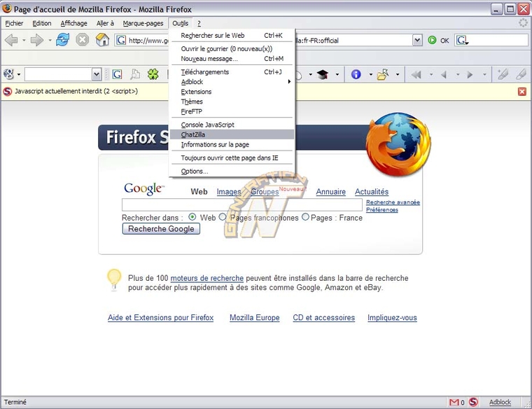Open the Annuaire Google tab link
This screenshot has width=532, height=409.
click(x=331, y=192)
